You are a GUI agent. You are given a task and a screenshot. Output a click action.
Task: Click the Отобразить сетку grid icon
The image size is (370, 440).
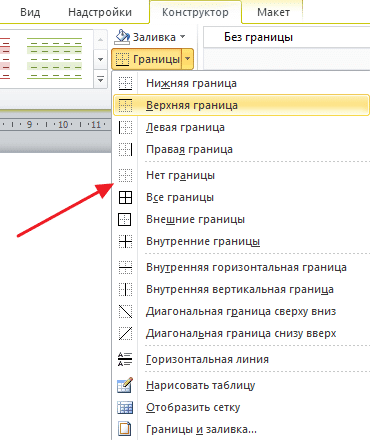tap(125, 407)
